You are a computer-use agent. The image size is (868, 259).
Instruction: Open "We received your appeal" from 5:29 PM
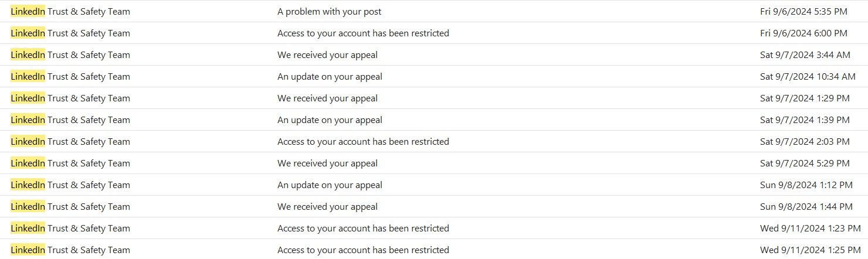tap(327, 163)
